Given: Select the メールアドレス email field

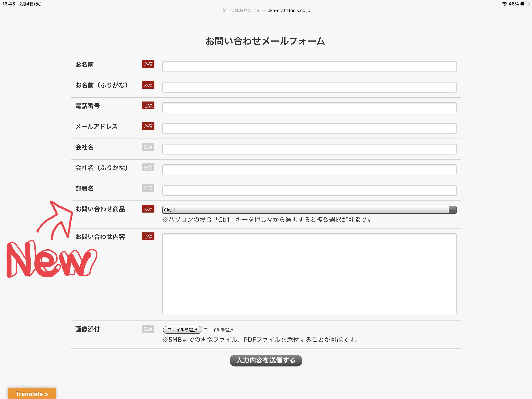Looking at the screenshot, I should tap(309, 128).
